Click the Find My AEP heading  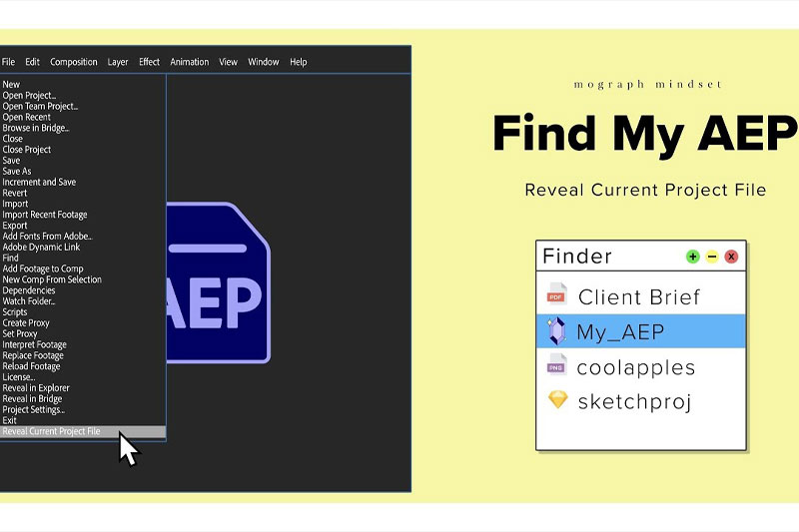645,134
